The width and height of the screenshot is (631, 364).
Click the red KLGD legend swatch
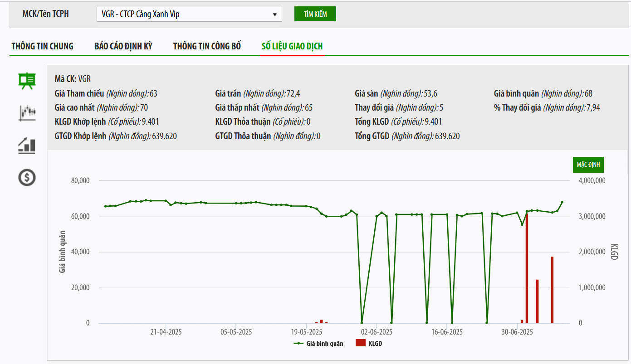[x=360, y=344]
